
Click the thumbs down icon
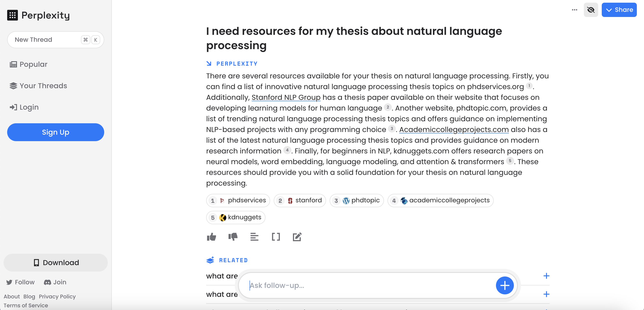click(233, 237)
